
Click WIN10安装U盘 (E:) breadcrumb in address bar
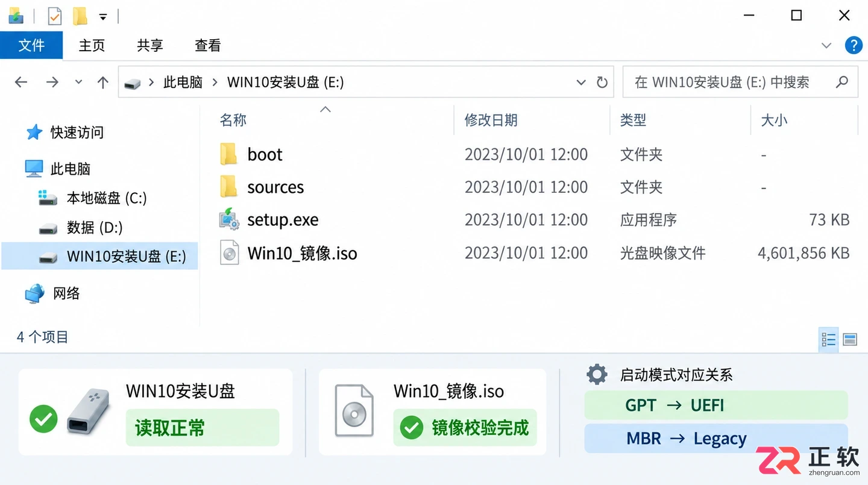point(285,82)
